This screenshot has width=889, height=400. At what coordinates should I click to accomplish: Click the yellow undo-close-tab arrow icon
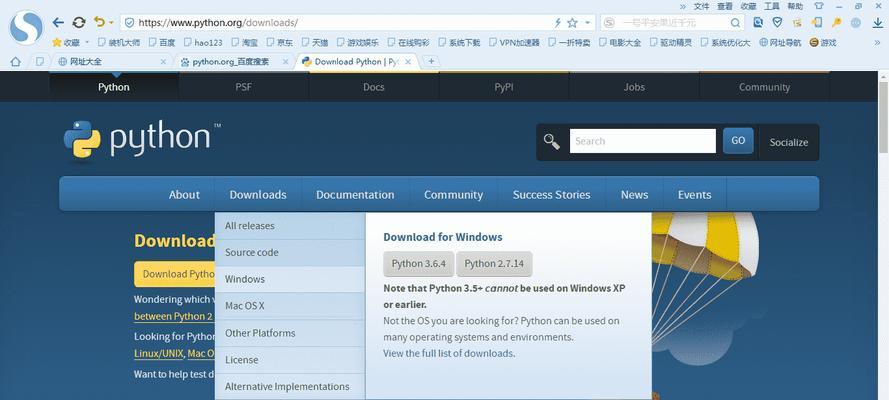[100, 22]
